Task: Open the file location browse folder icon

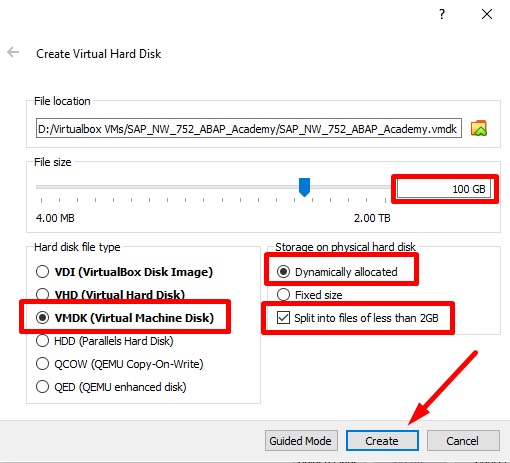Action: point(479,128)
